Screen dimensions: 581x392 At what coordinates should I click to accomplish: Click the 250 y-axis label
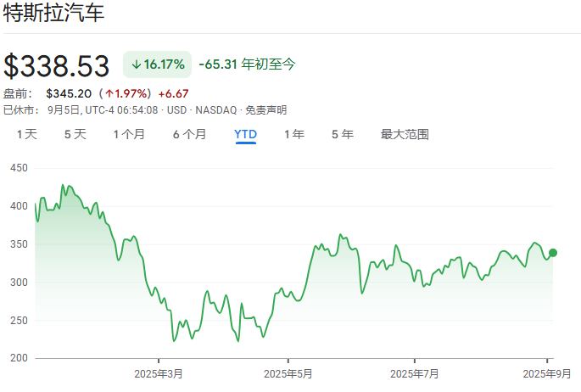click(x=19, y=321)
